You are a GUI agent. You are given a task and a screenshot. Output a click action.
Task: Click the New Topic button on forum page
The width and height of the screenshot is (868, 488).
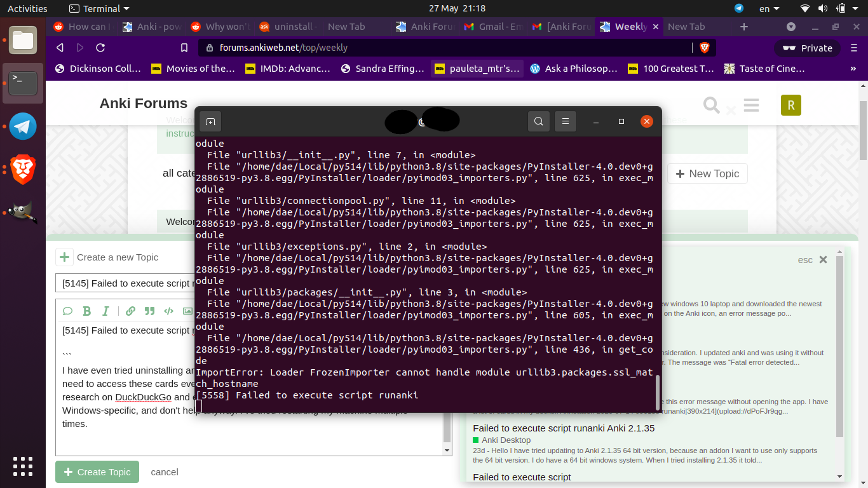pos(707,173)
